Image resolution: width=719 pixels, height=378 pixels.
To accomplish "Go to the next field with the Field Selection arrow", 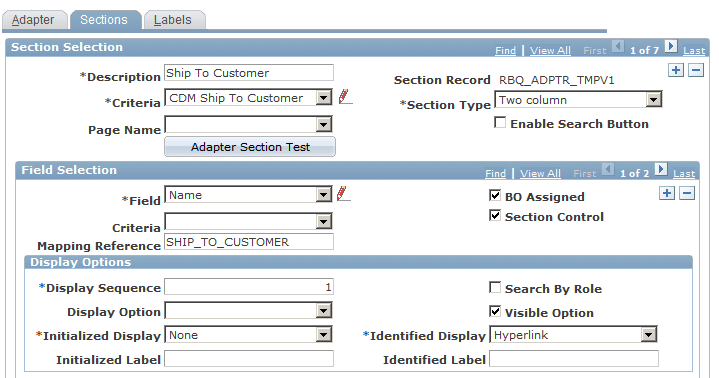I will (x=661, y=169).
